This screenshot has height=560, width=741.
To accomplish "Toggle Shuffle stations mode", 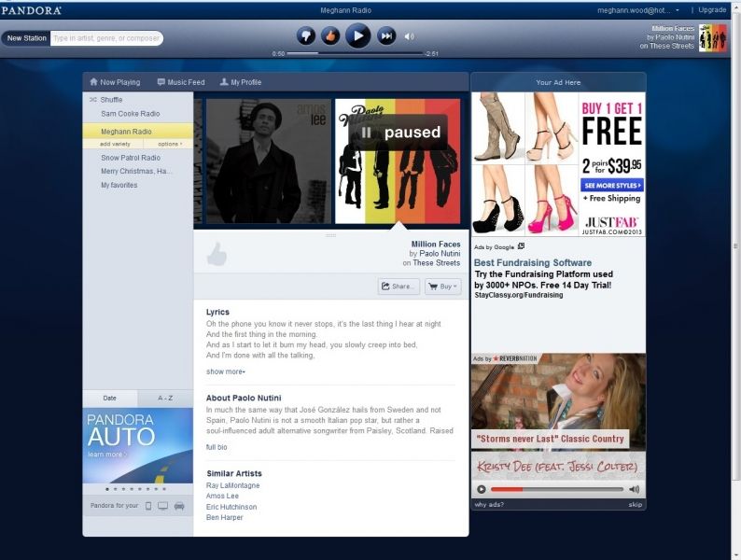I will pos(111,100).
